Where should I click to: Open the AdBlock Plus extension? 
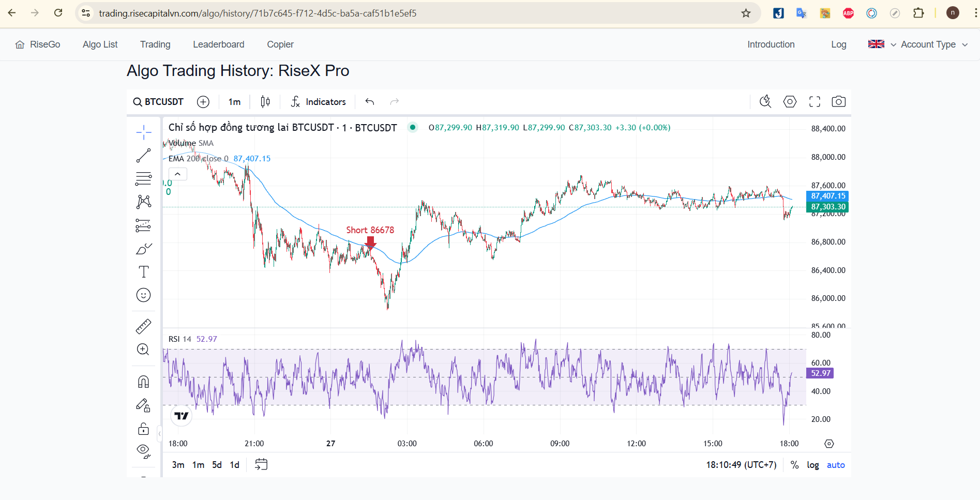[848, 13]
